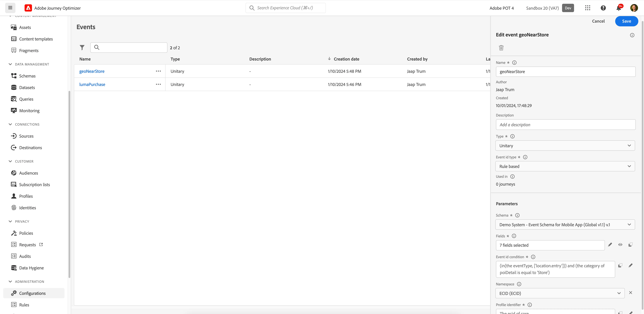The image size is (644, 314).
Task: Open the user profile avatar
Action: [x=634, y=8]
